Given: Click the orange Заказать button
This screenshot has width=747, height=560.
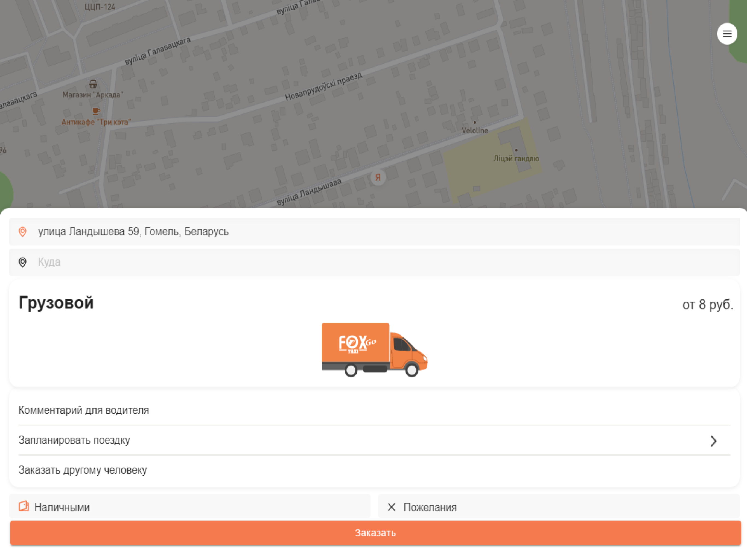Looking at the screenshot, I should [375, 533].
